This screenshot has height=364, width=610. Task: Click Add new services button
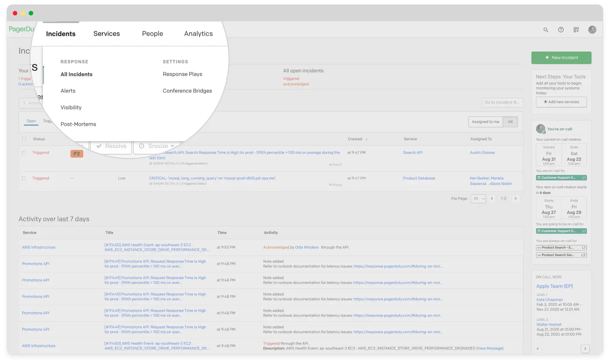click(561, 102)
